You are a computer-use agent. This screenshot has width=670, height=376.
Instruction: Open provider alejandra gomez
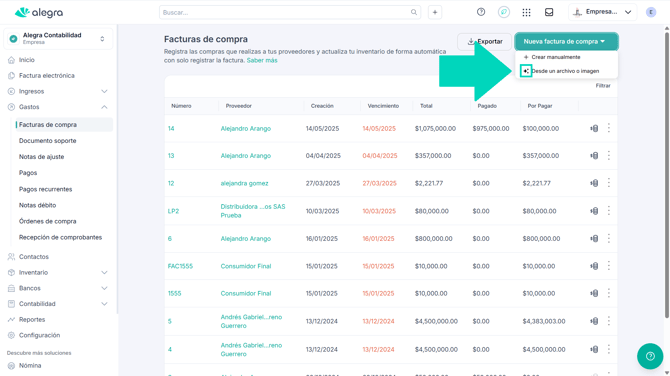[244, 183]
